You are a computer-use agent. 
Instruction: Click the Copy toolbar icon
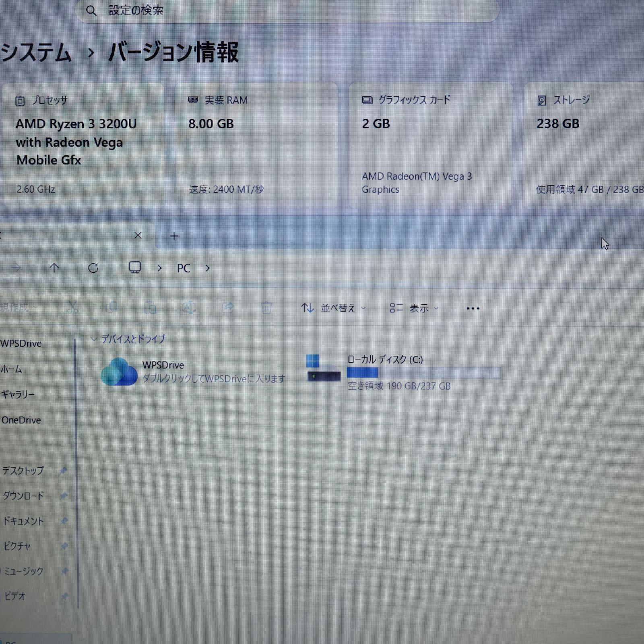click(111, 308)
